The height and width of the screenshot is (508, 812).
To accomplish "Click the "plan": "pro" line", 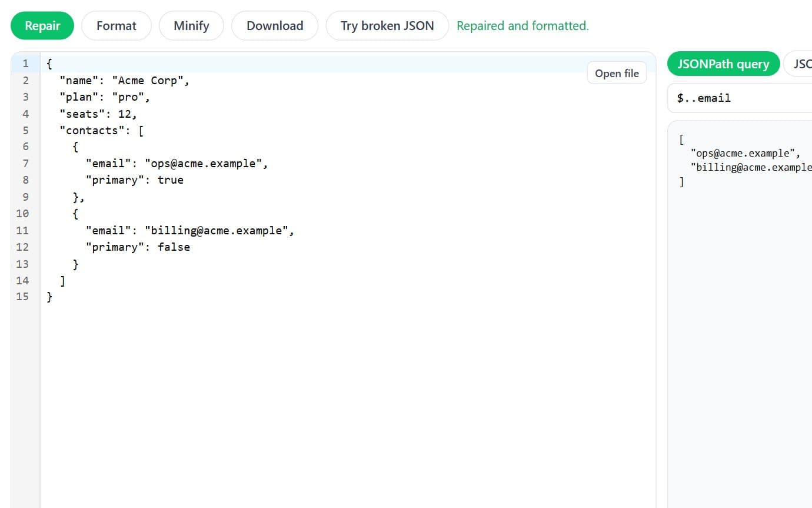I will [105, 97].
